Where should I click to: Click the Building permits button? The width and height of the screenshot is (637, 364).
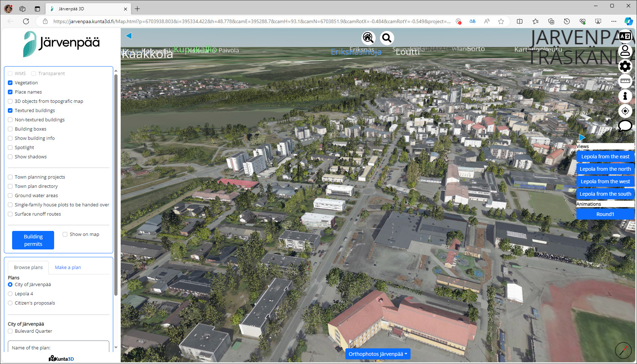pos(33,240)
